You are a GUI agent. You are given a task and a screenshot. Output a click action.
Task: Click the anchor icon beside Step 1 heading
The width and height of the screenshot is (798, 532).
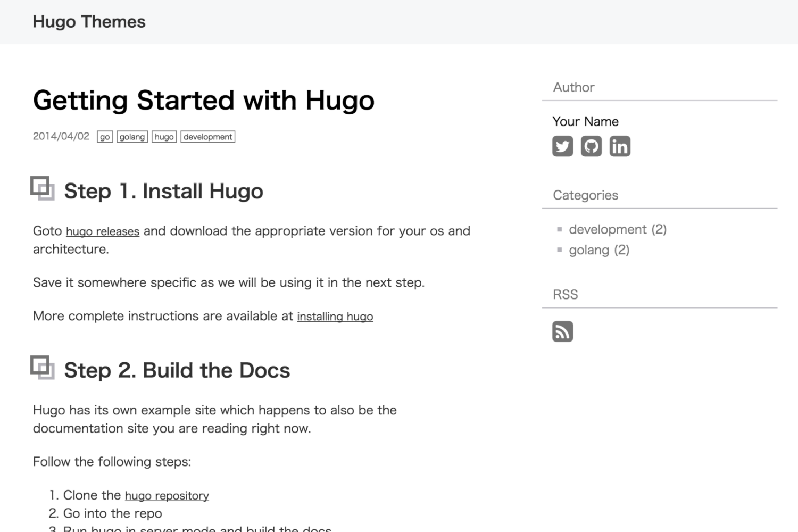click(43, 188)
